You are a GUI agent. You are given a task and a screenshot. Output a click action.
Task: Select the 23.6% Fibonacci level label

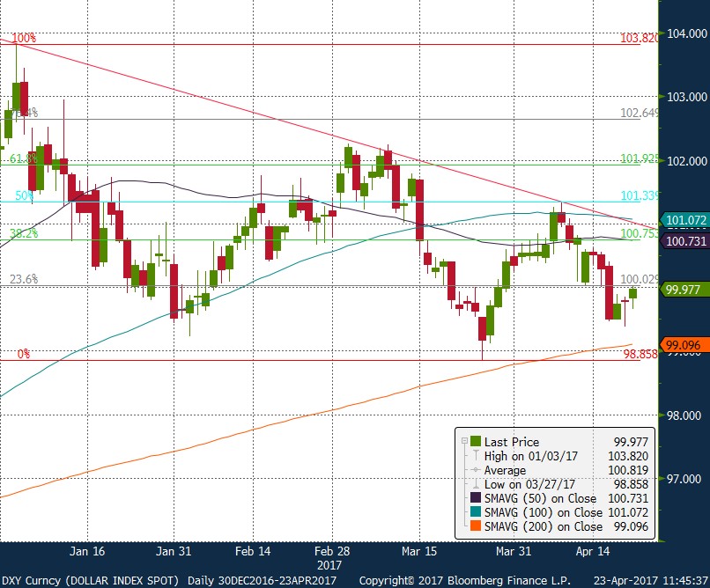[24, 279]
